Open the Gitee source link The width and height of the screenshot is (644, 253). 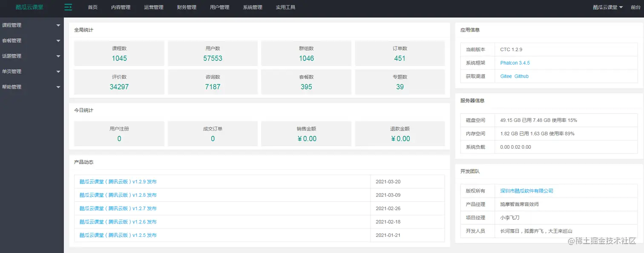tap(506, 76)
